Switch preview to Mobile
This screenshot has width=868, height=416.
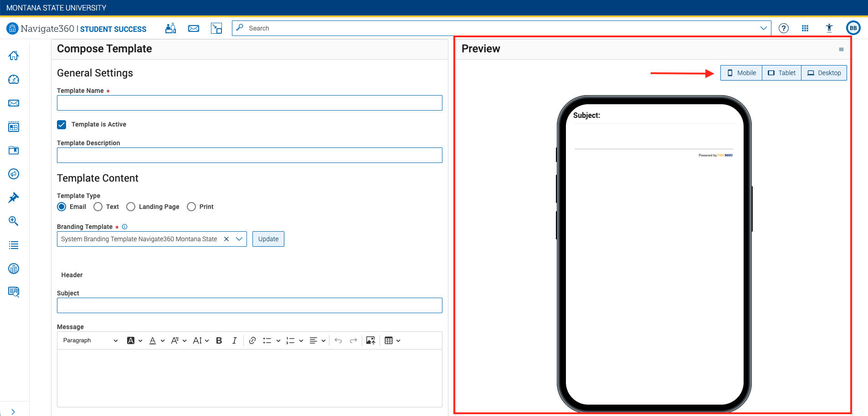(741, 73)
